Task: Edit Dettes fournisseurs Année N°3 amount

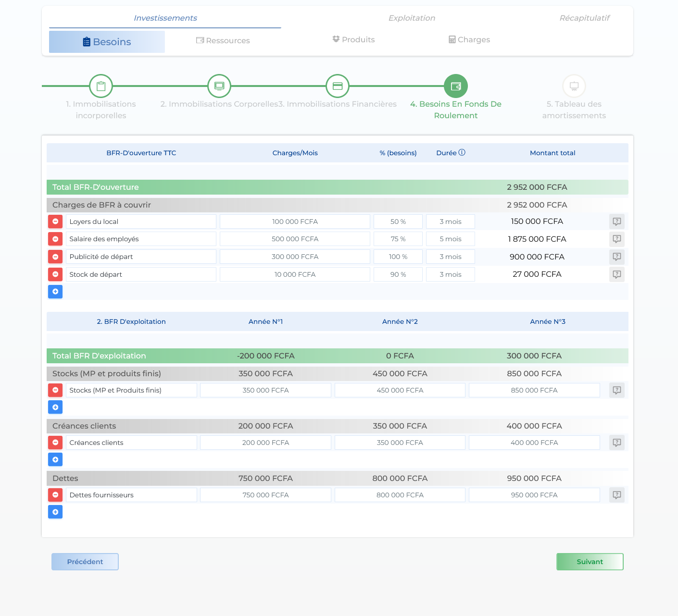Action: click(534, 495)
